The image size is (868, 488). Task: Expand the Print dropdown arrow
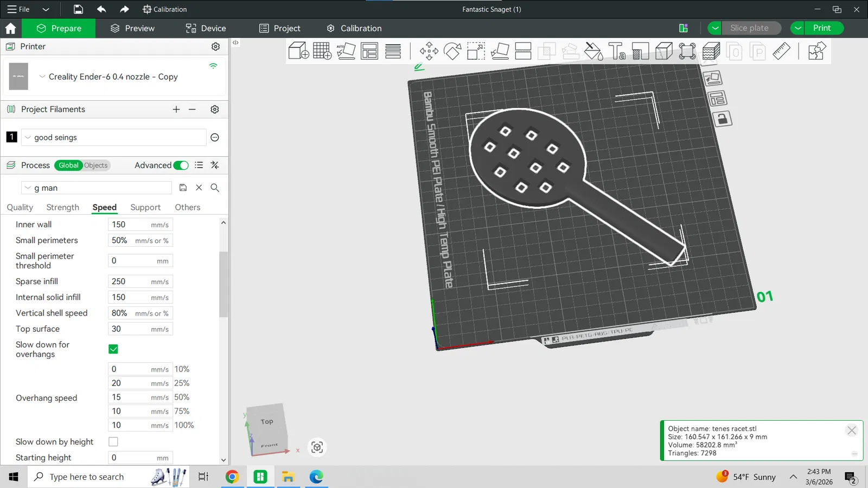(x=797, y=28)
